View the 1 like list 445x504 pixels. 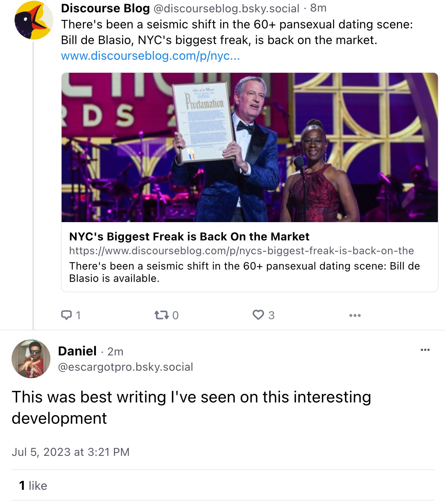click(x=33, y=485)
